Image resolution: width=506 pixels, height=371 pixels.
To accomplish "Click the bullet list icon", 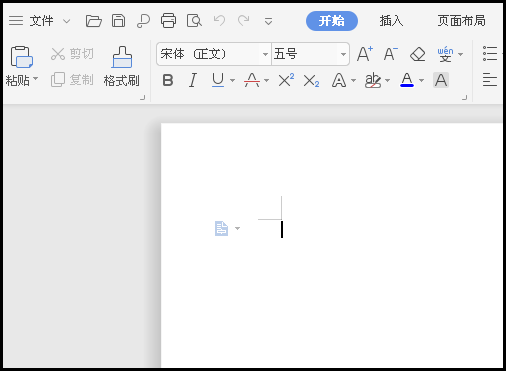I will pos(490,54).
